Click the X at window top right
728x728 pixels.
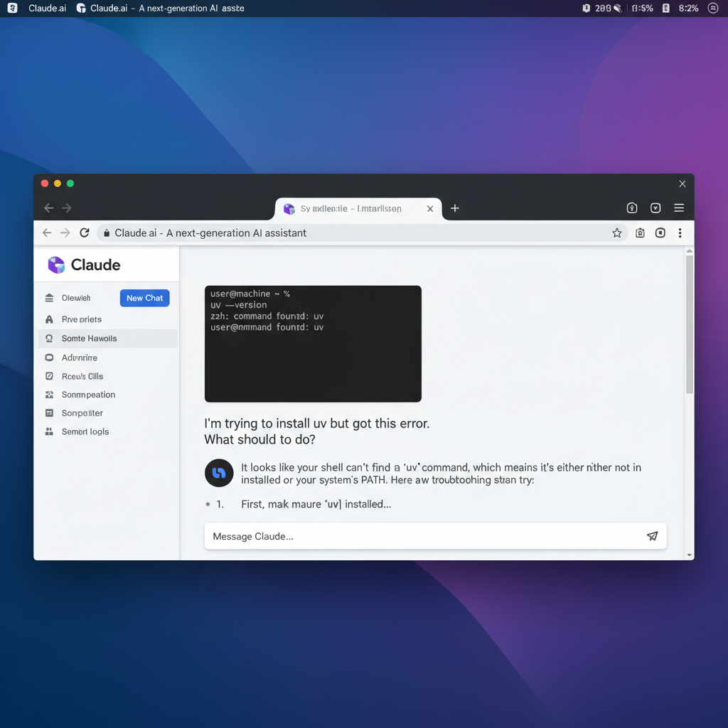682,184
